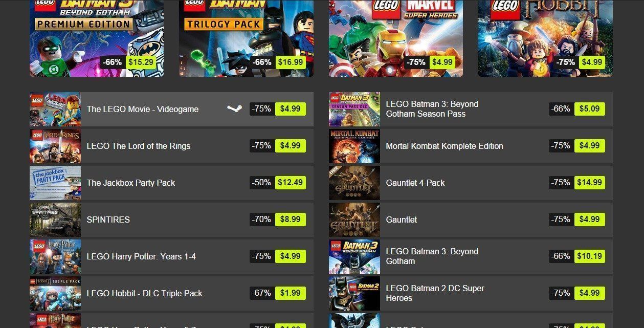Open LEGO The Lord of the Rings
The height and width of the screenshot is (328, 644).
(139, 146)
